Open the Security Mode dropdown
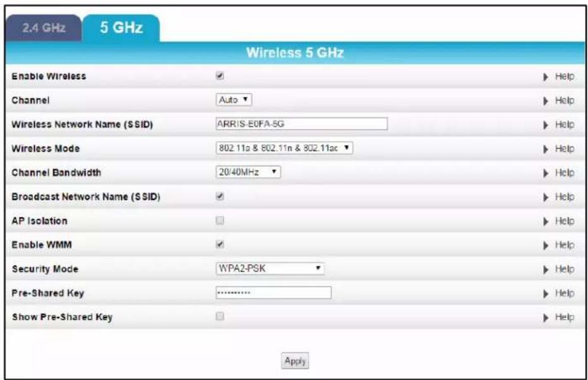The width and height of the screenshot is (588, 380). point(270,269)
